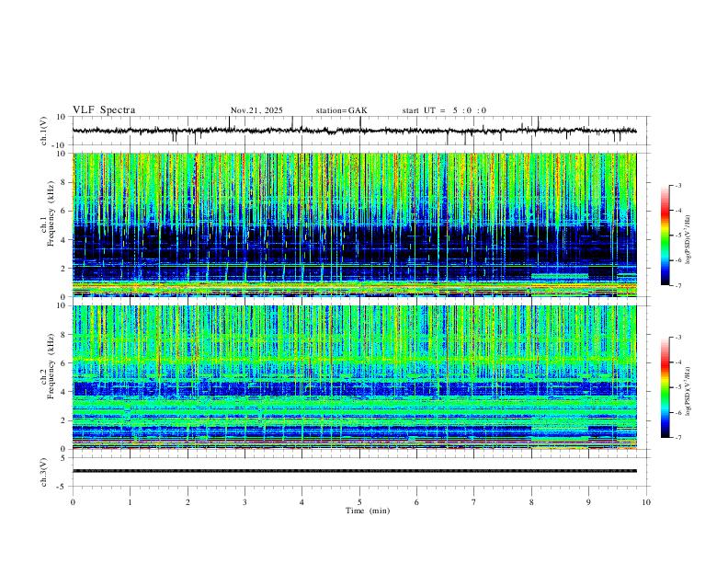The image size is (728, 563).
Task: Click time axis tick label '5'
Action: (359, 502)
